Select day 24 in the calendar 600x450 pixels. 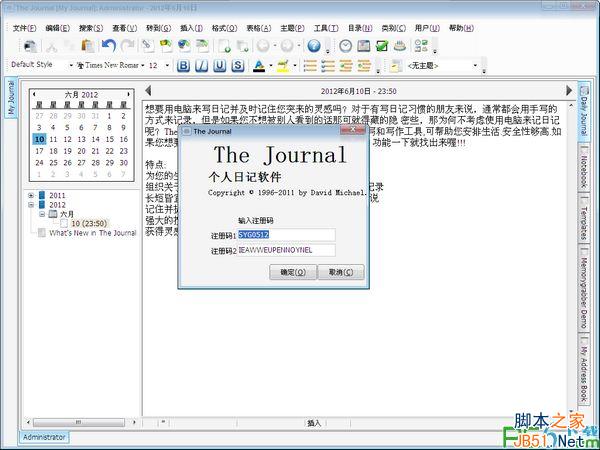click(x=39, y=163)
